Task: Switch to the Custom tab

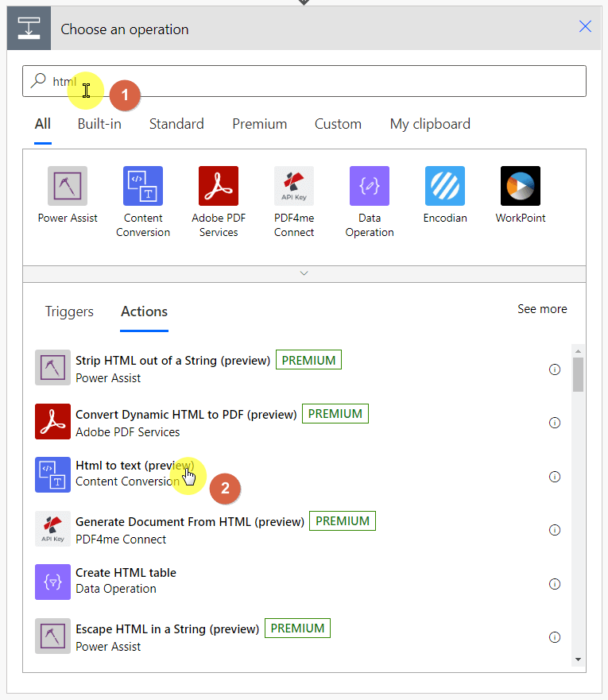Action: click(x=338, y=124)
